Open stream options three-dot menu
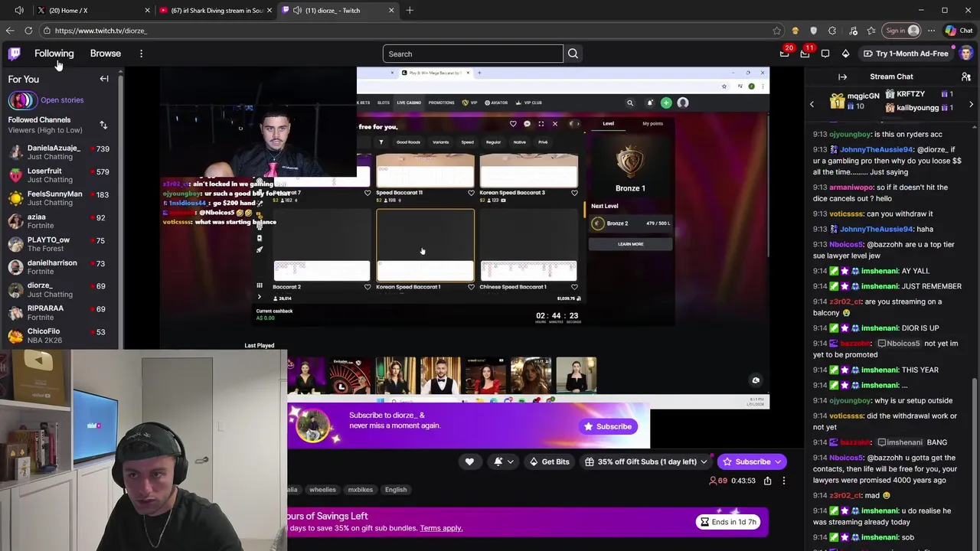The height and width of the screenshot is (551, 980). [x=783, y=481]
